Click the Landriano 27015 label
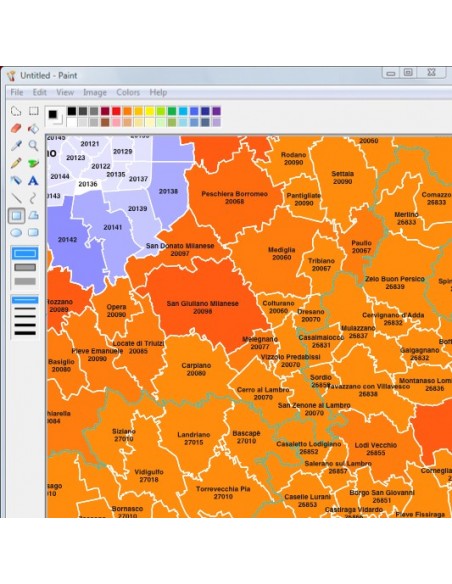This screenshot has height=584, width=452. point(194,438)
